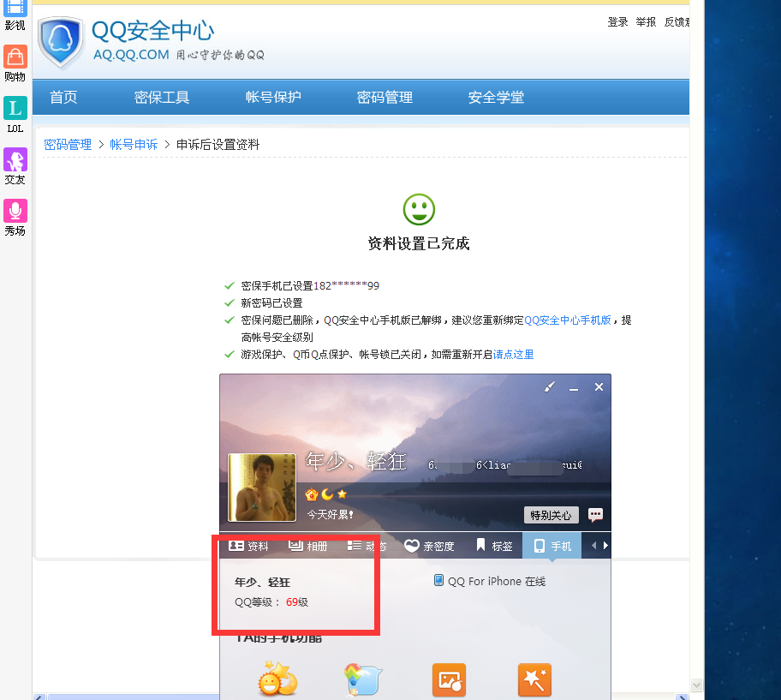Open the 交友 sidebar icon
This screenshot has width=781, height=700.
[15, 159]
